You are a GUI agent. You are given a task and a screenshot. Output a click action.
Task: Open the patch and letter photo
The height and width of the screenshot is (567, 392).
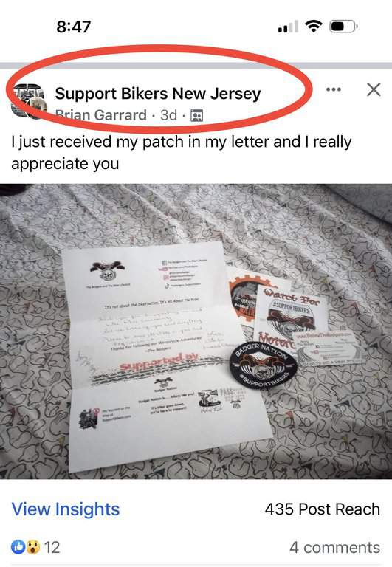196,331
